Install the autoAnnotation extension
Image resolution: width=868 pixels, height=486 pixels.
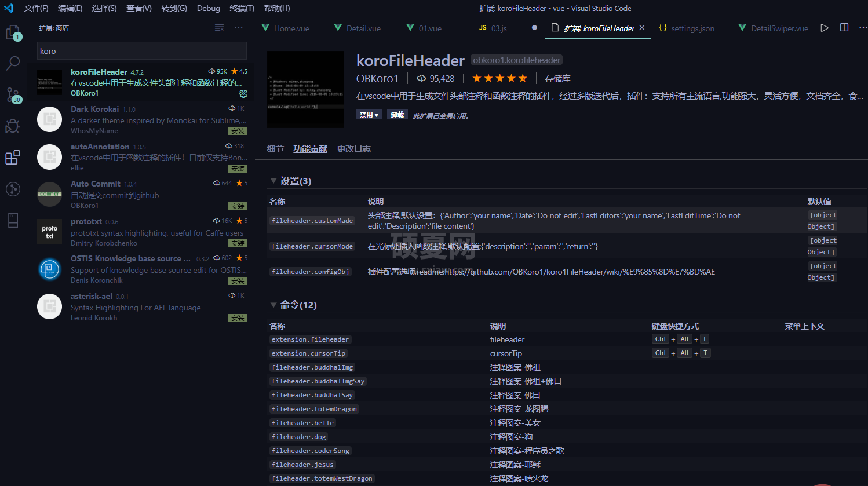[238, 169]
